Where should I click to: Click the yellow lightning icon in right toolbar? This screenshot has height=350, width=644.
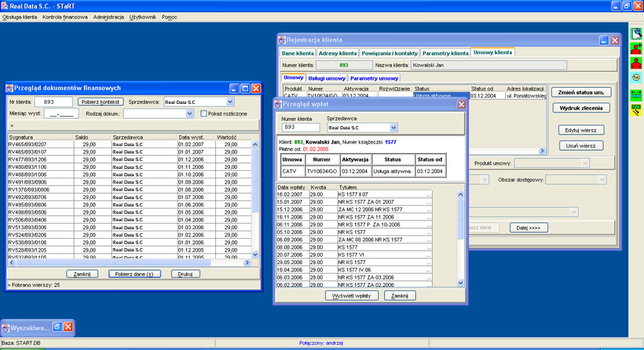click(637, 110)
